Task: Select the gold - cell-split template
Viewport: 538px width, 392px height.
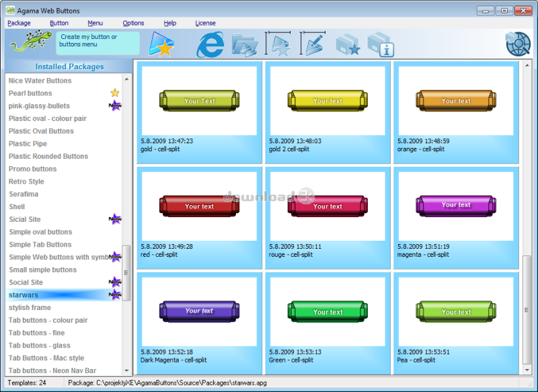Action: (x=199, y=112)
